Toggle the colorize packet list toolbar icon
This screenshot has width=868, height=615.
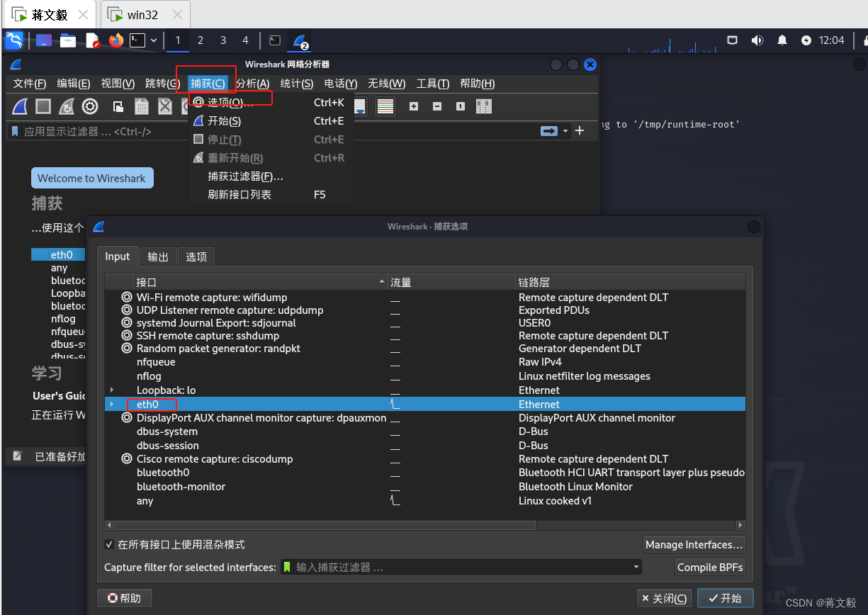[x=385, y=106]
